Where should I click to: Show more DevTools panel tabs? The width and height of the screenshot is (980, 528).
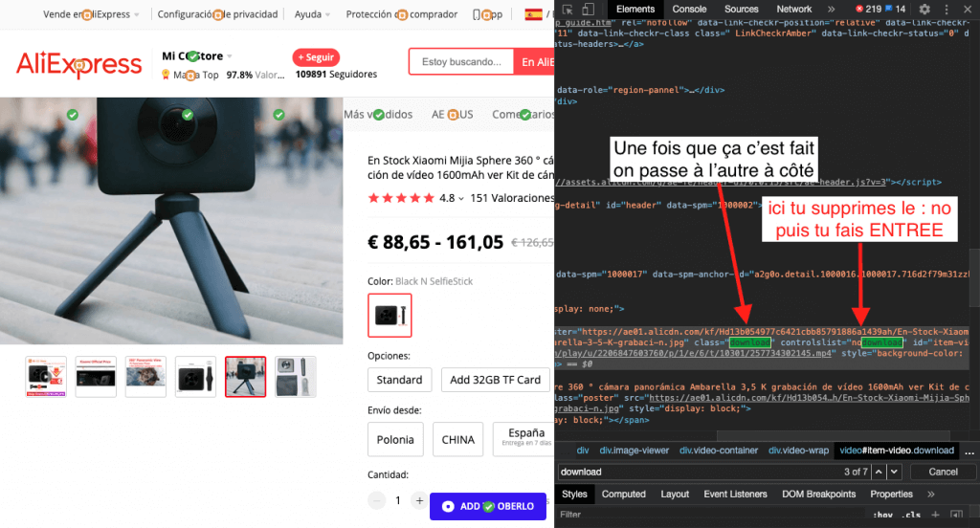click(832, 10)
